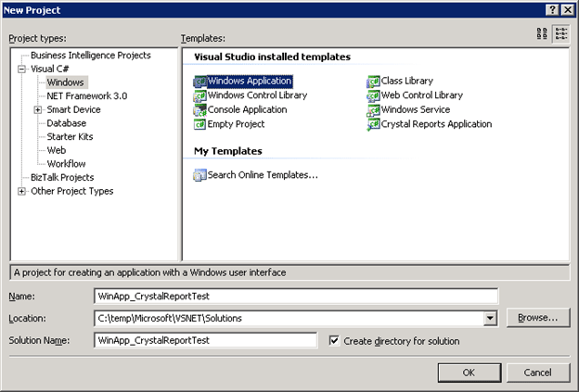The width and height of the screenshot is (579, 392).
Task: Click the Class Library label
Action: [x=407, y=82]
